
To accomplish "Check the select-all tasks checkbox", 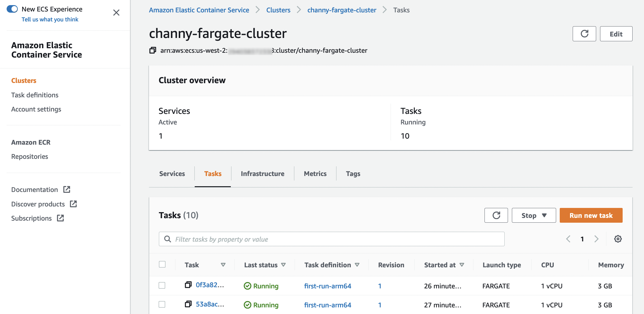I will coord(162,264).
